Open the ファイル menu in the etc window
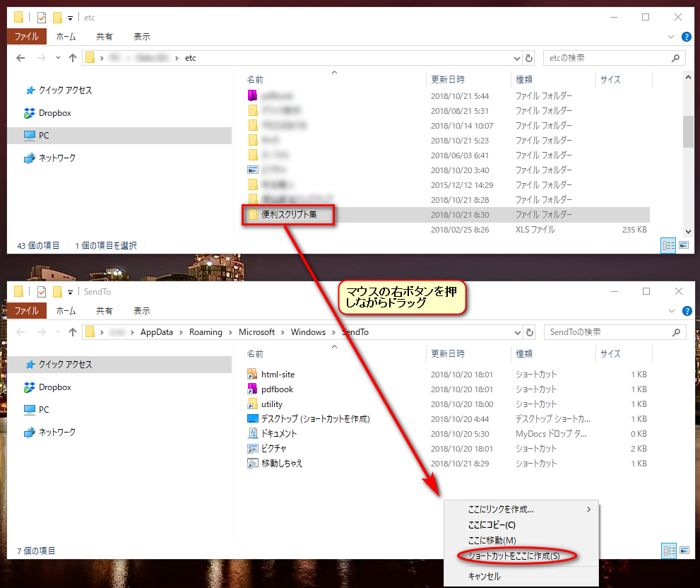 click(27, 37)
